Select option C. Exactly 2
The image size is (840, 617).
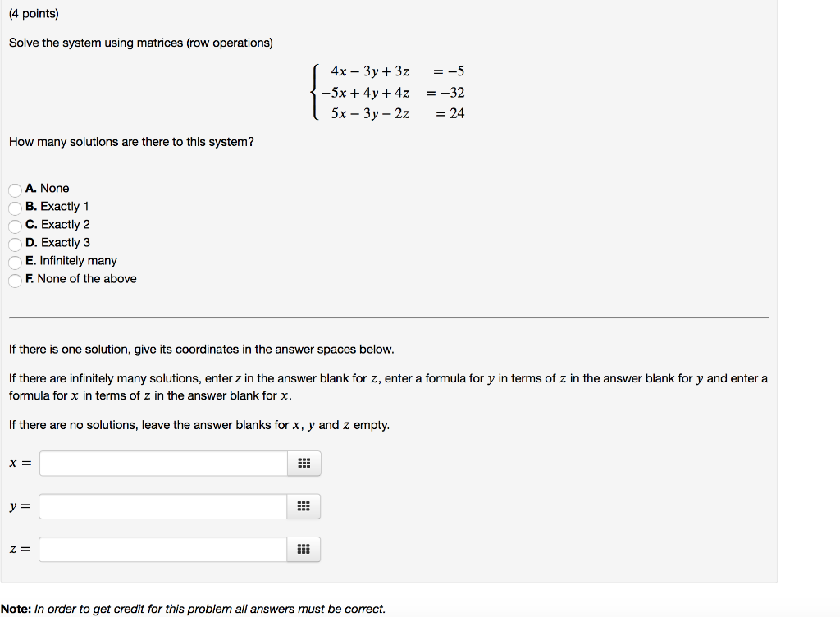click(x=15, y=226)
